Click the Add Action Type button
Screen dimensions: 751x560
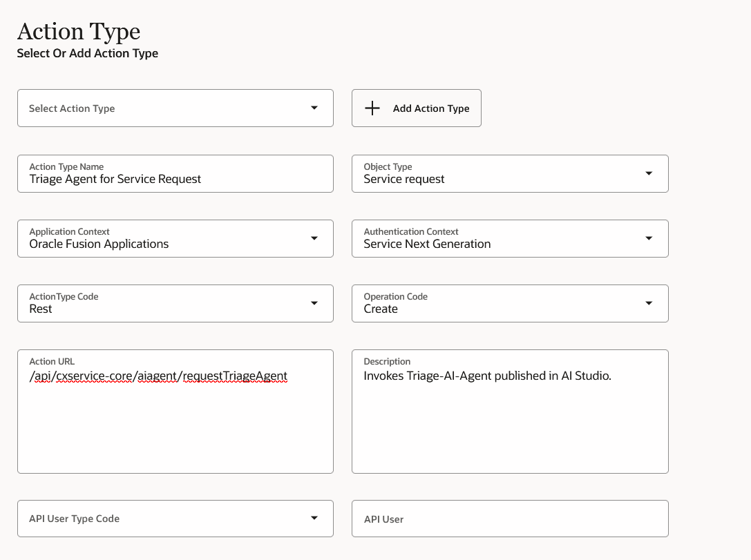point(417,108)
